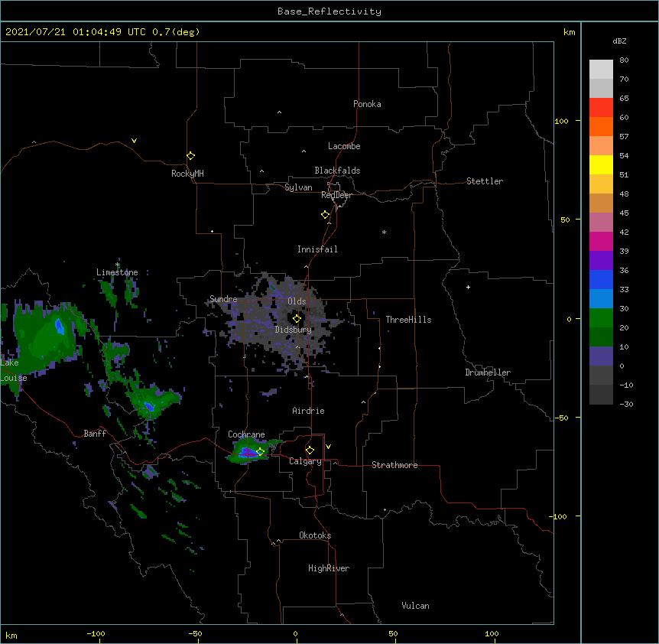Click the Drumheller city label
The width and height of the screenshot is (659, 644).
pos(488,372)
